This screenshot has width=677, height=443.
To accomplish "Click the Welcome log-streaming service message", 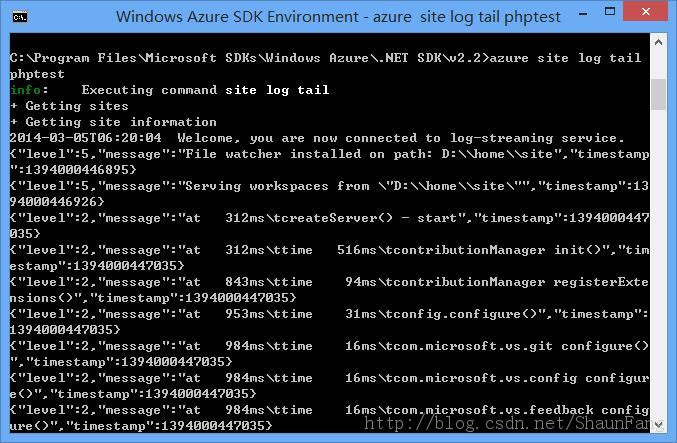I will tap(317, 138).
